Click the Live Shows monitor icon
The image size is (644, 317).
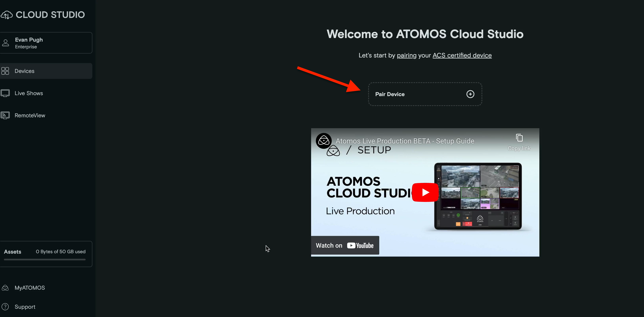tap(5, 93)
